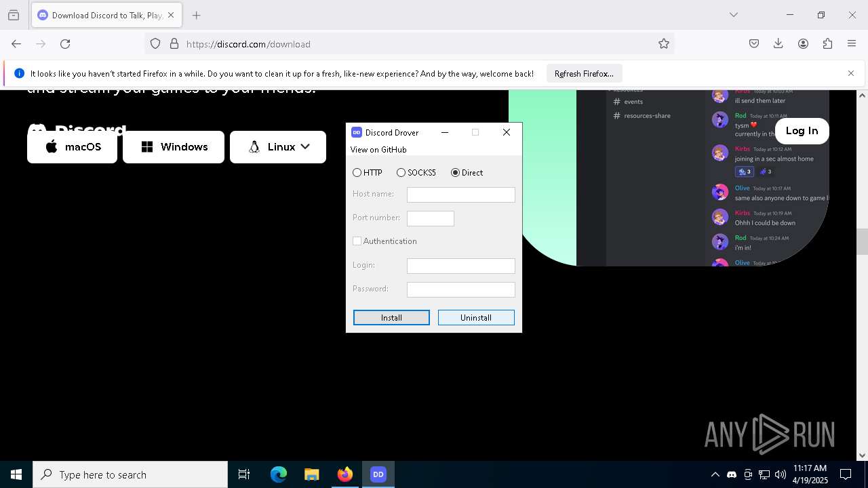Viewport: 868px width, 488px height.
Task: Open a new Firefox tab
Action: pyautogui.click(x=197, y=15)
